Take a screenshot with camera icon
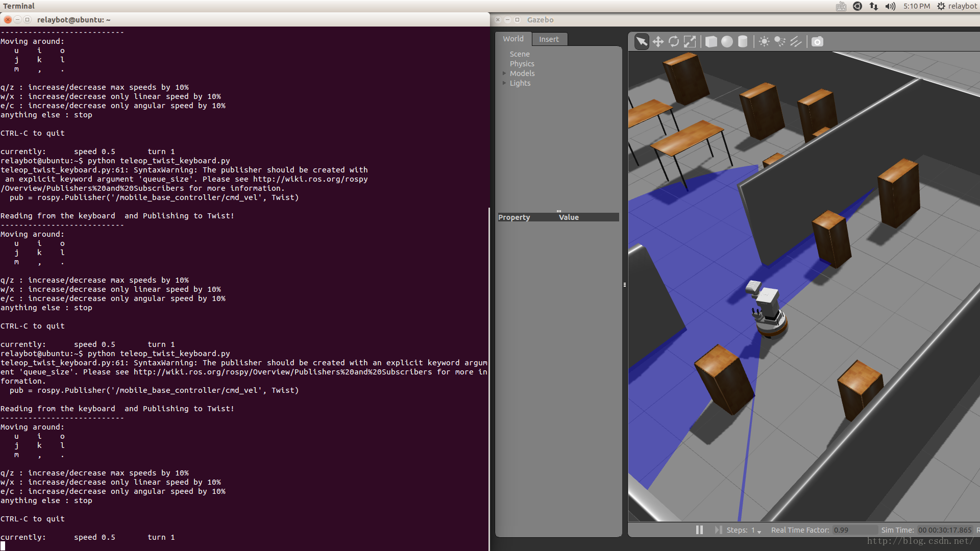980x551 pixels. tap(817, 41)
